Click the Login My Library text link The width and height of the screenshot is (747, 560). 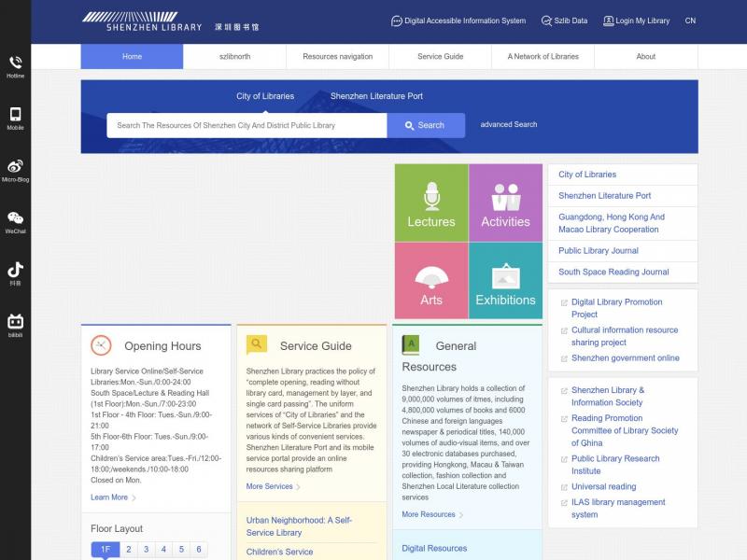pos(642,21)
